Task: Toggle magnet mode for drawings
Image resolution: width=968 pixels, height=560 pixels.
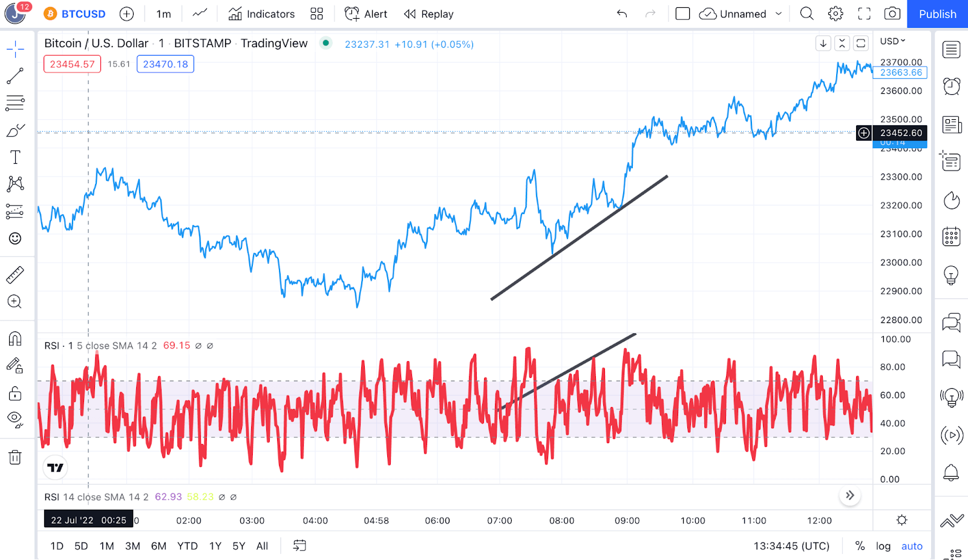Action: [x=15, y=339]
